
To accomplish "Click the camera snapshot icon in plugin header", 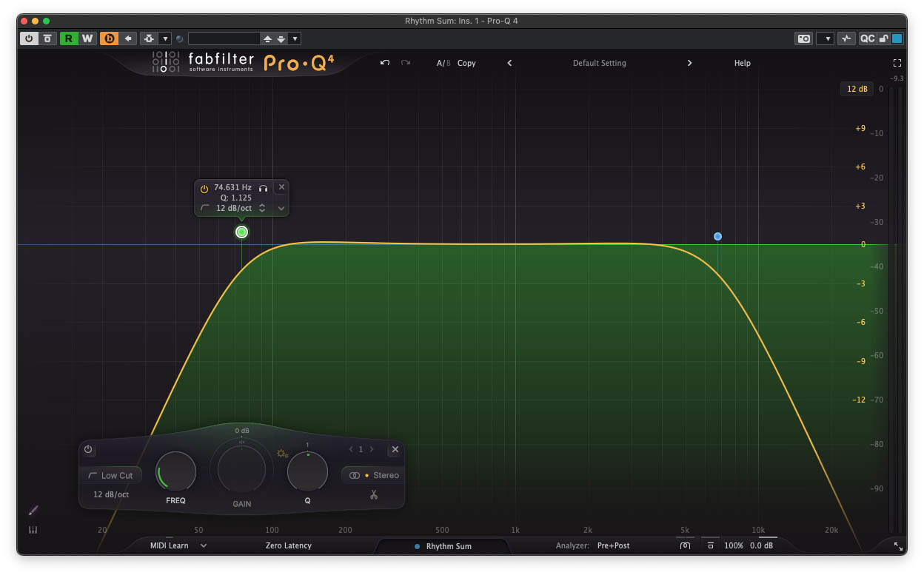I will [x=803, y=38].
